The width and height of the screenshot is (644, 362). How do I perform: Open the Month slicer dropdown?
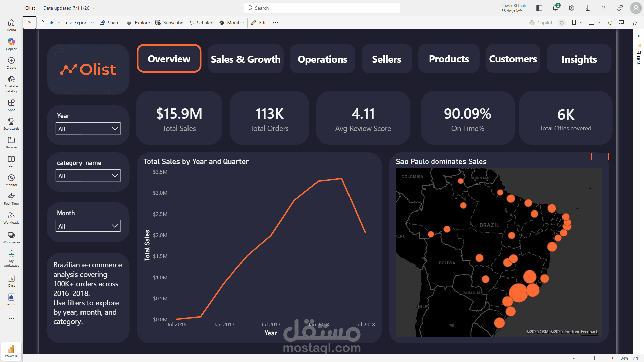[x=88, y=226]
